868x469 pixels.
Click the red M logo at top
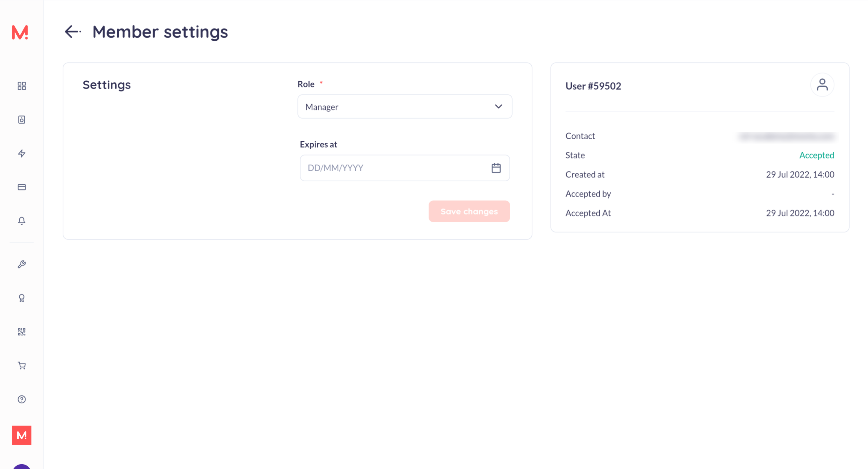coord(20,33)
